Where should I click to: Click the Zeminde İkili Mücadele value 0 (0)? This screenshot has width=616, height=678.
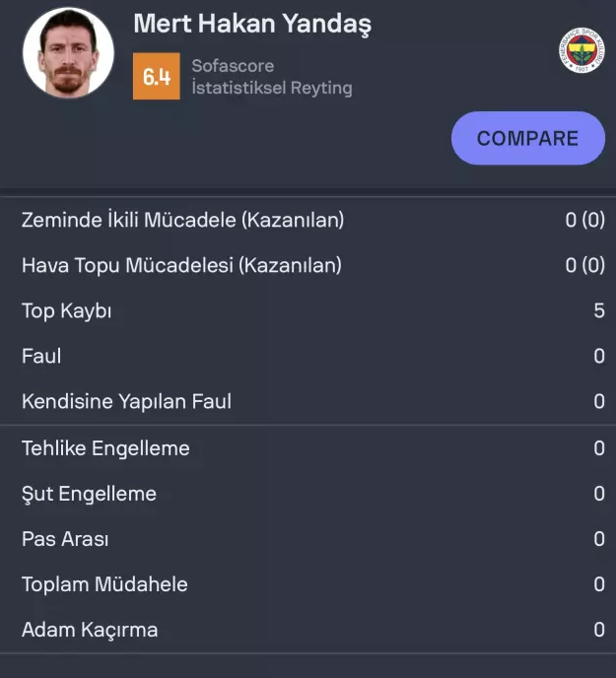584,220
